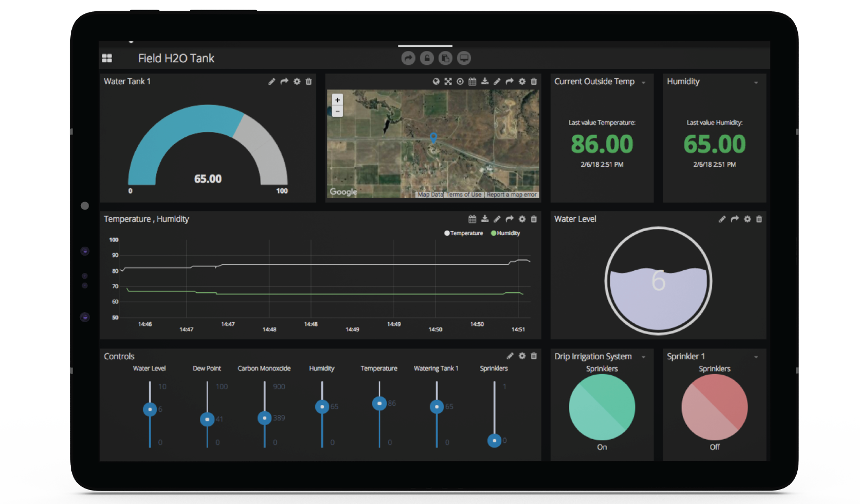Turn off the Drip Irrigation System sprinklers
The image size is (860, 504).
click(602, 406)
